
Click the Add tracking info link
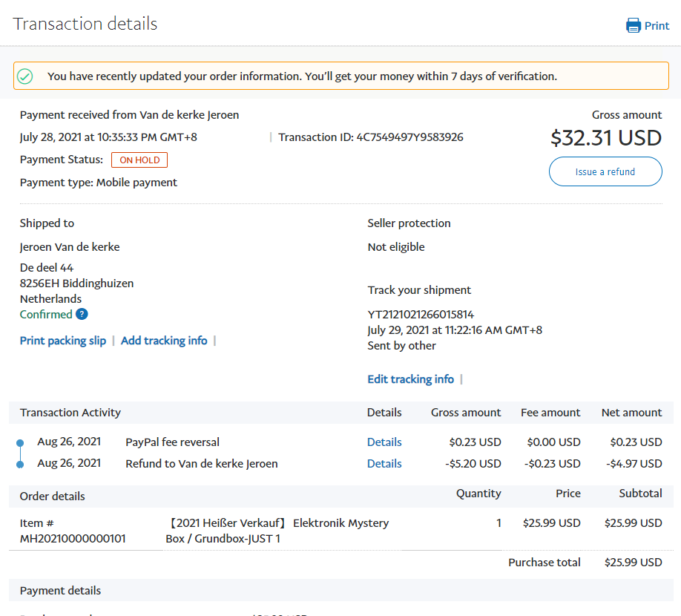pos(164,341)
